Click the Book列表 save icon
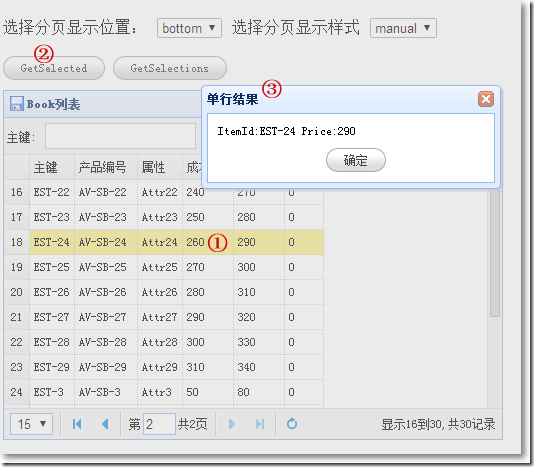This screenshot has height=467, width=534. coord(17,104)
